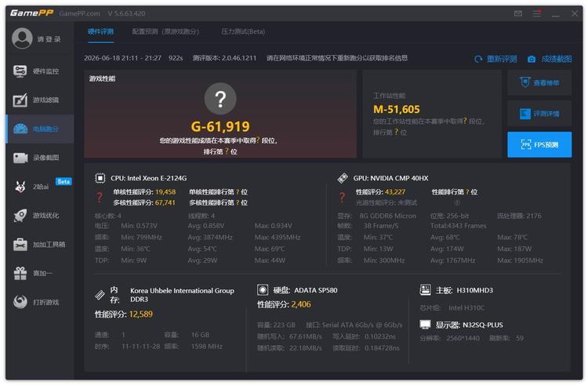Viewport: 588px width, 385px height.
Task: Click the GPU card icon
Action: point(343,178)
